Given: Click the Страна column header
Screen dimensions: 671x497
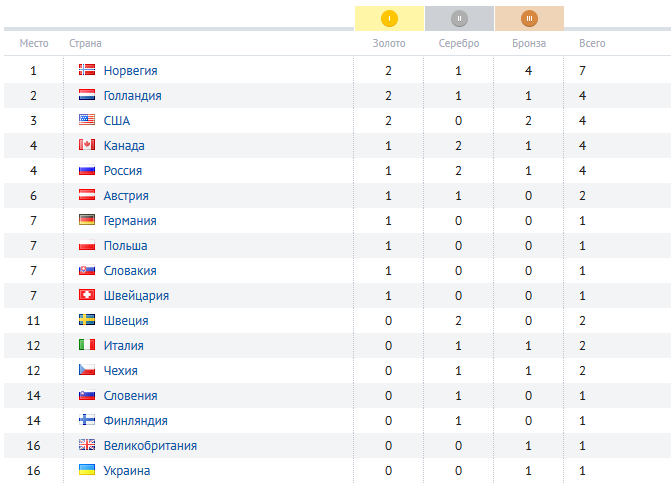Looking at the screenshot, I should (85, 43).
